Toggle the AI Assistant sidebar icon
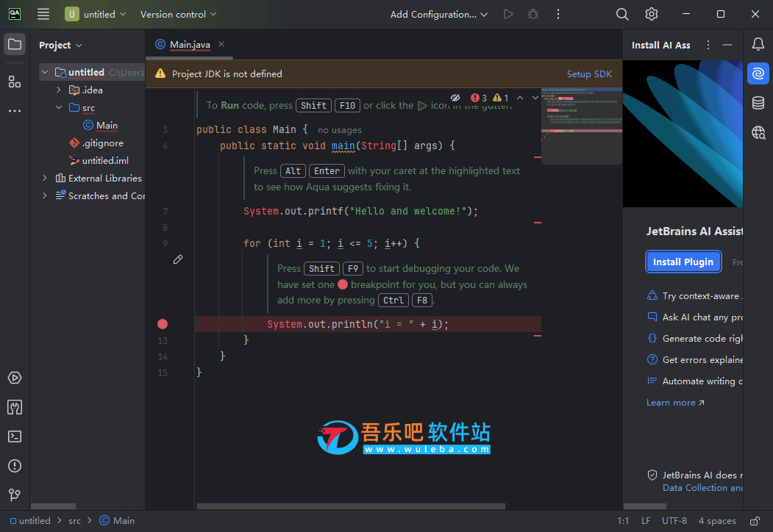This screenshot has height=532, width=773. pos(758,74)
